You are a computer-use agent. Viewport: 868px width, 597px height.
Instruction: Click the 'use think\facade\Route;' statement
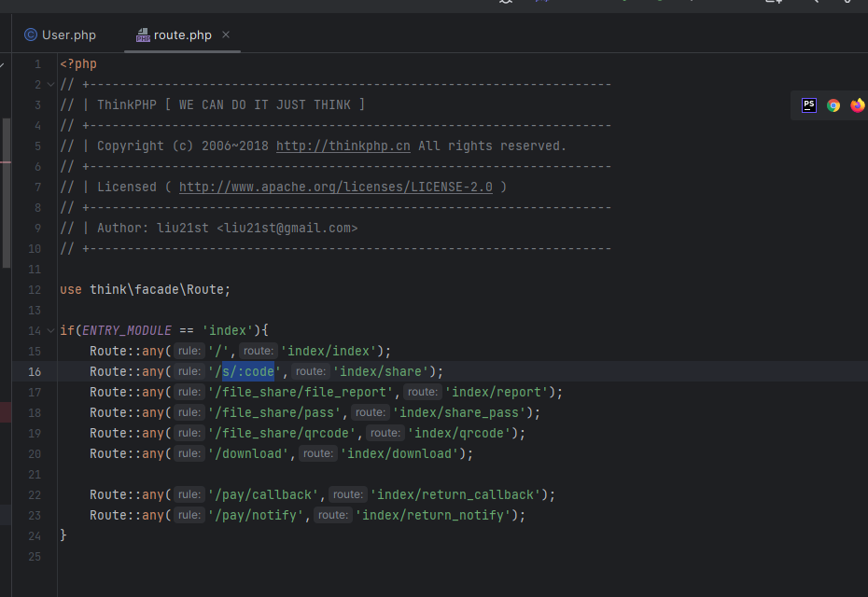click(145, 289)
